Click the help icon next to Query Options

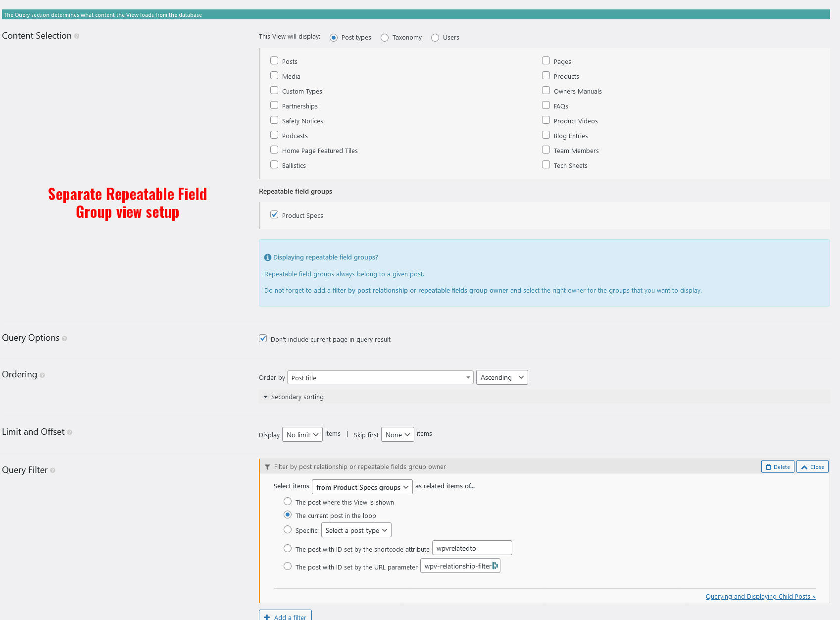pos(64,339)
